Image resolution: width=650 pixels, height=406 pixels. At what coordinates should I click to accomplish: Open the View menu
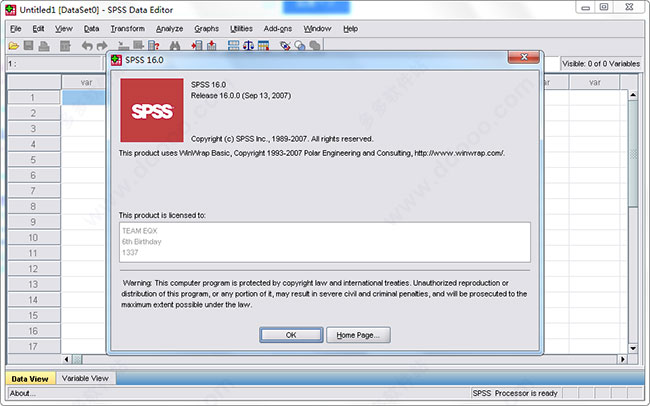[x=64, y=29]
